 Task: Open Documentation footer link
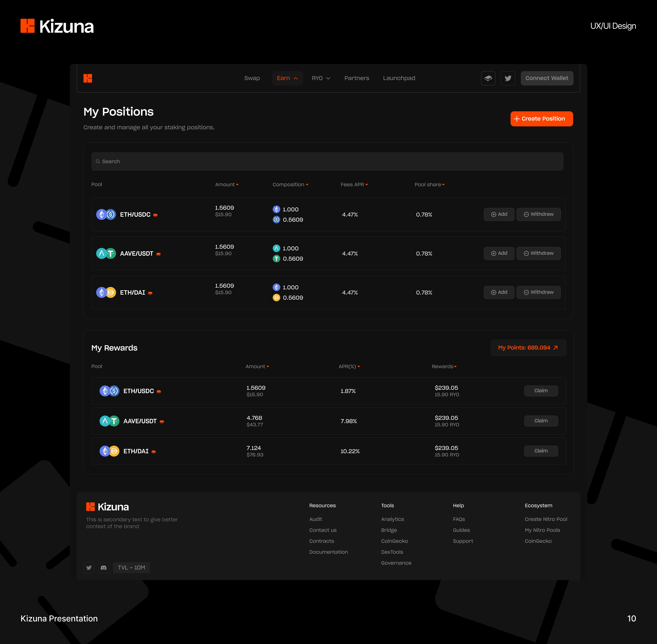click(328, 552)
